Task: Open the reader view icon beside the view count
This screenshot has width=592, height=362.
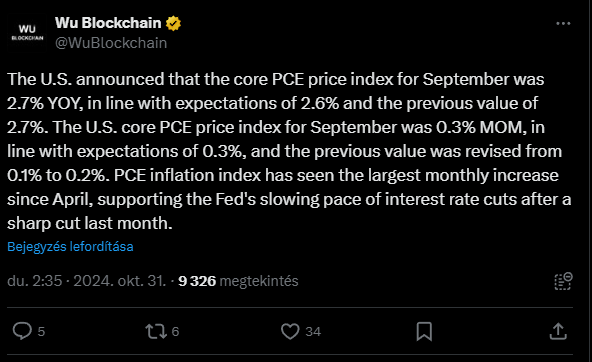Action: tap(563, 281)
